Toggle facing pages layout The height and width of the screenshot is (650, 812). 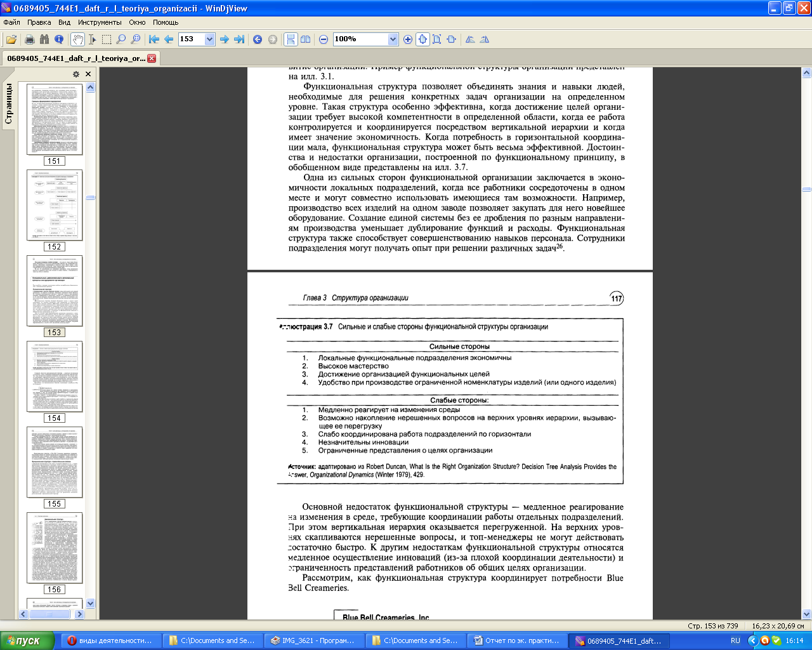coord(306,39)
